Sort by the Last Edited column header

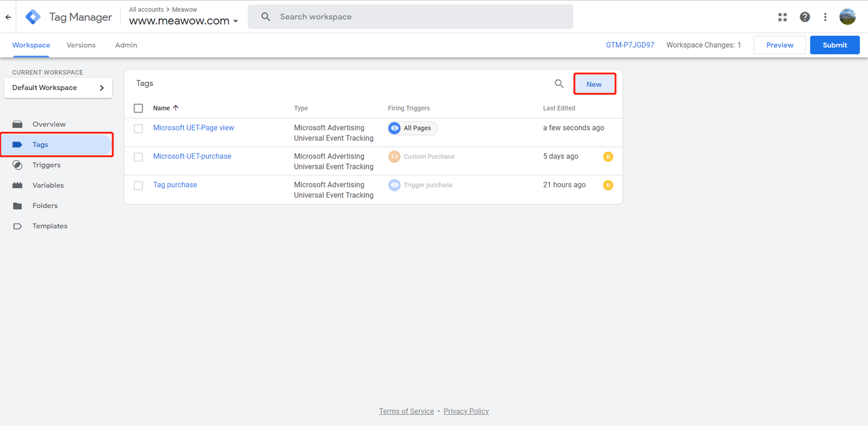coord(559,109)
